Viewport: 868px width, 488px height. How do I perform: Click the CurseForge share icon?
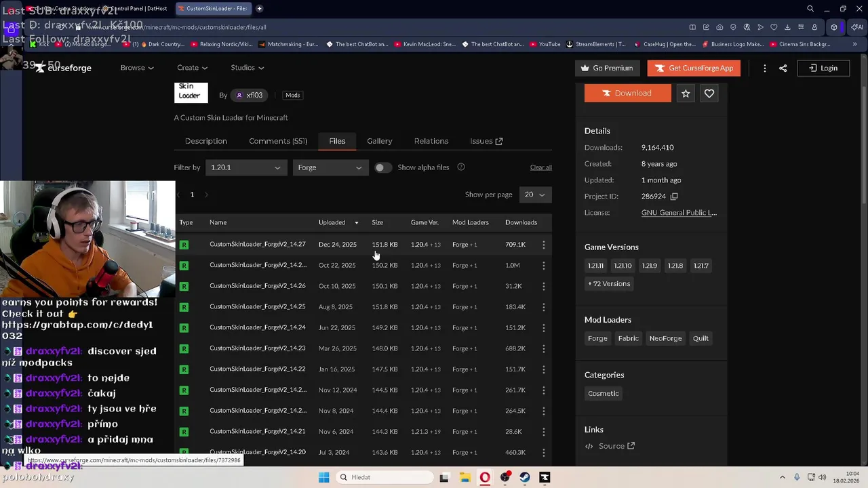tap(783, 68)
